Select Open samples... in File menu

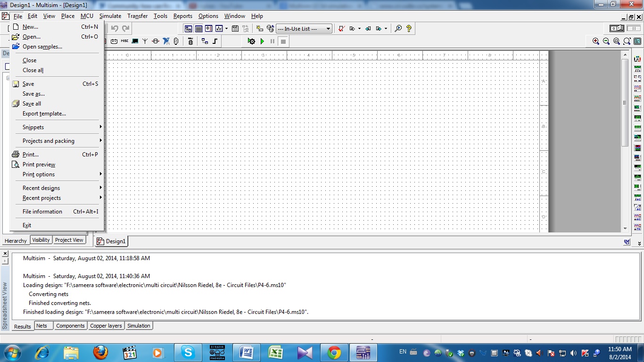57,47
